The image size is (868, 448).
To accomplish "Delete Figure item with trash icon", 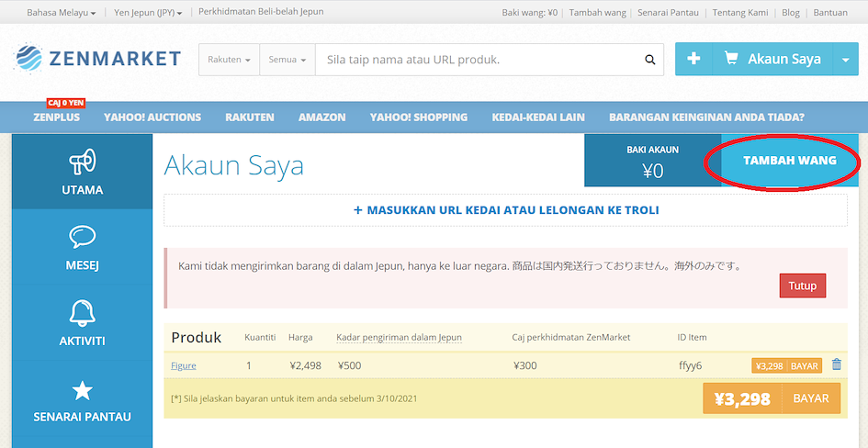I will pyautogui.click(x=837, y=364).
